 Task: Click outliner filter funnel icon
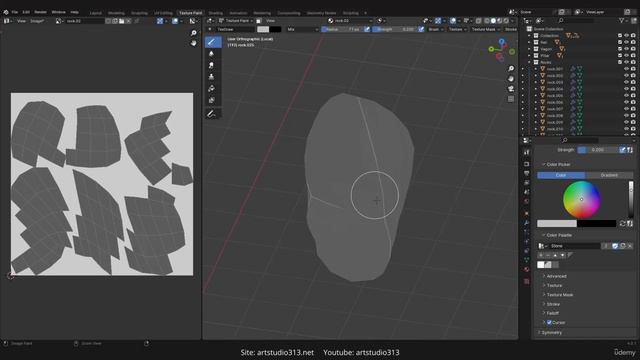point(622,20)
